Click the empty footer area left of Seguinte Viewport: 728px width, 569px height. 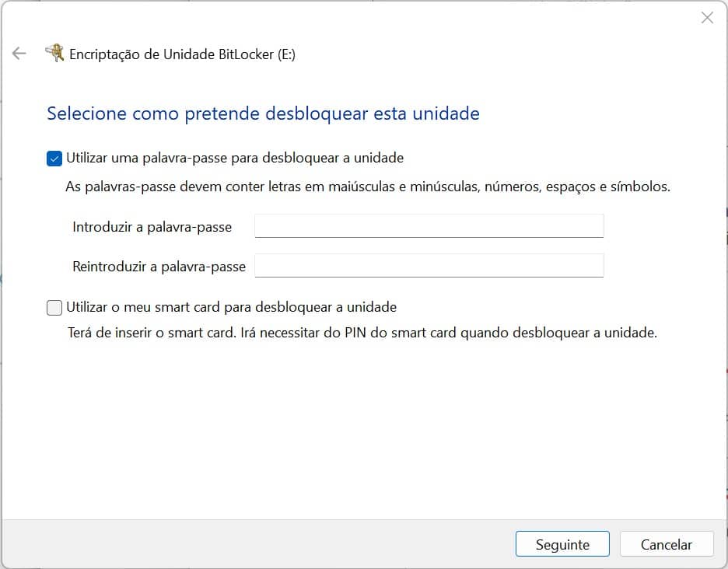click(x=257, y=544)
